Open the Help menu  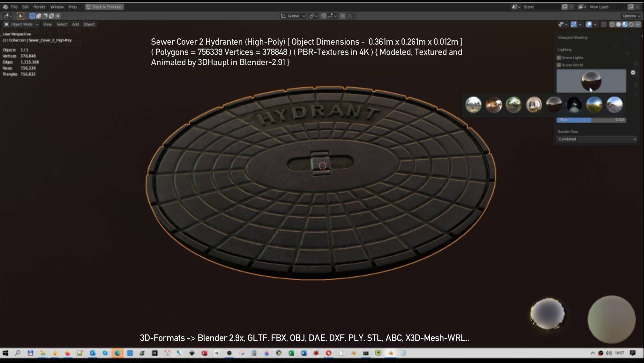click(73, 7)
